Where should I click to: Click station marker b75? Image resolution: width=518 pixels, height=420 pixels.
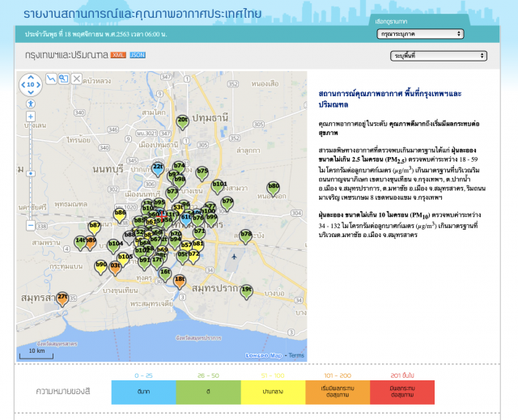[x=202, y=172]
